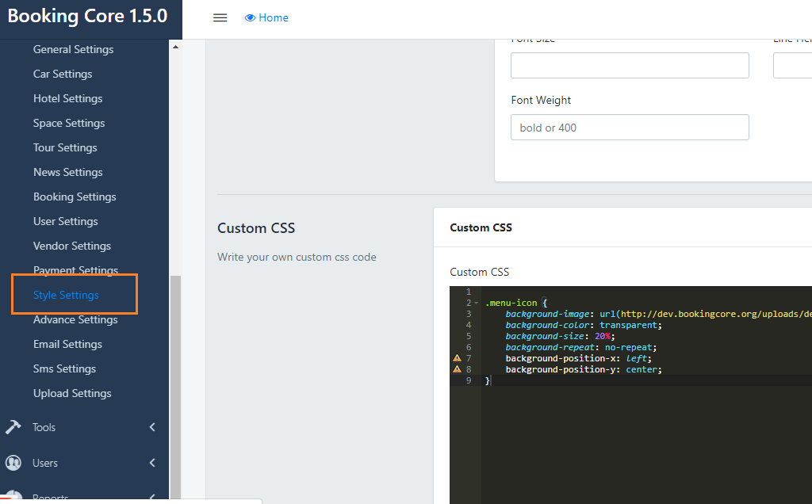This screenshot has width=812, height=504.
Task: Click the hammer icon for Tools
Action: tap(13, 427)
